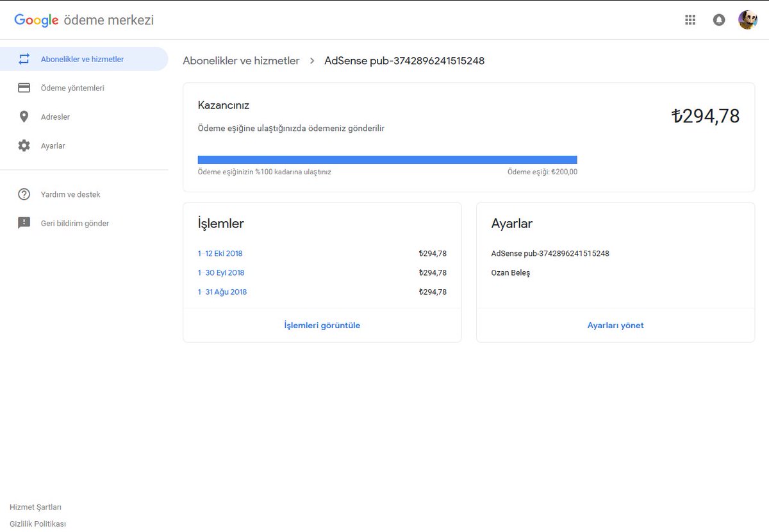Click the name Ozan Beleş

[x=511, y=272]
